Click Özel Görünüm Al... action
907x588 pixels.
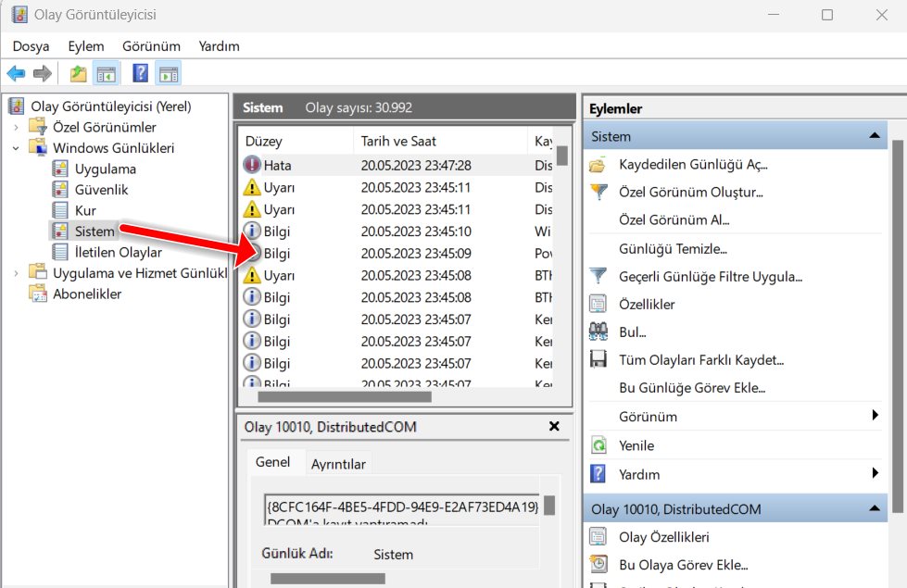click(674, 219)
